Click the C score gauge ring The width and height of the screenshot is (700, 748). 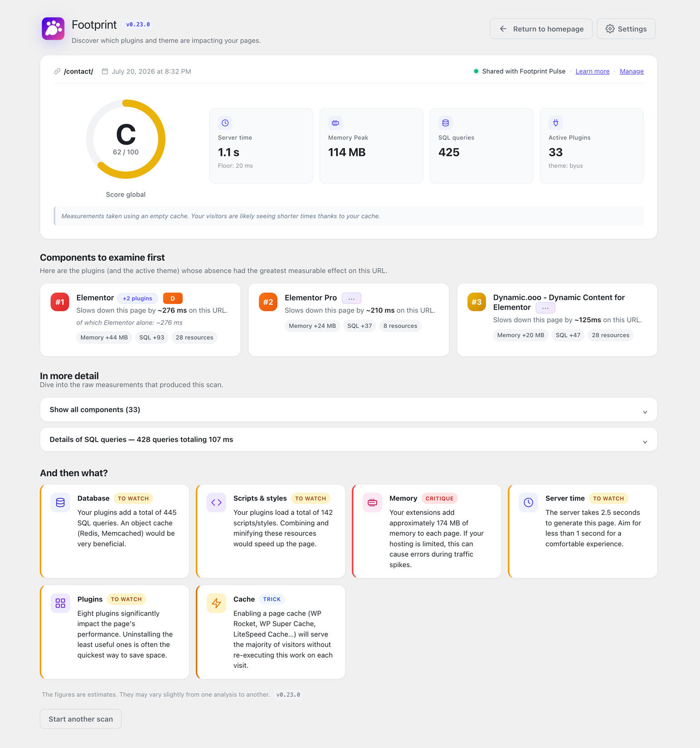[126, 139]
